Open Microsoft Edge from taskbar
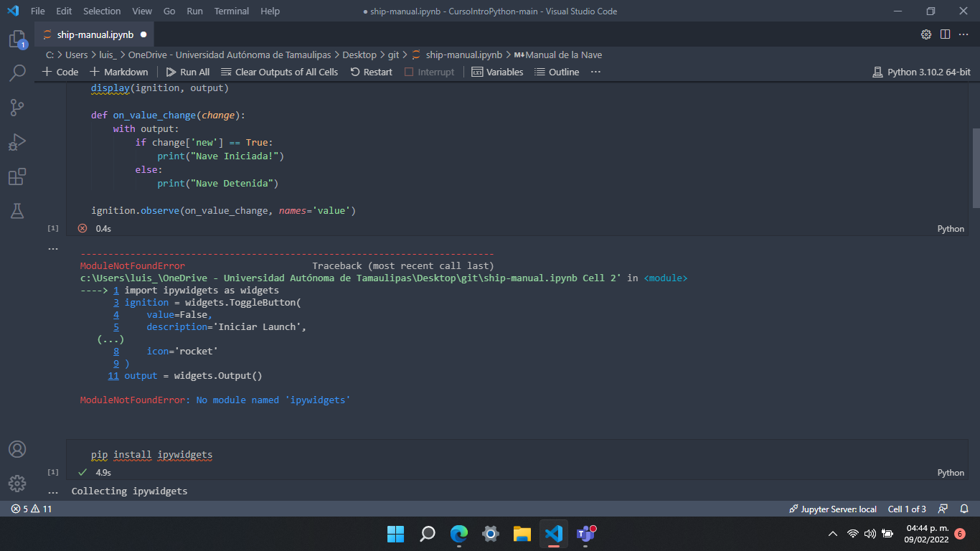The width and height of the screenshot is (980, 551). (x=459, y=534)
